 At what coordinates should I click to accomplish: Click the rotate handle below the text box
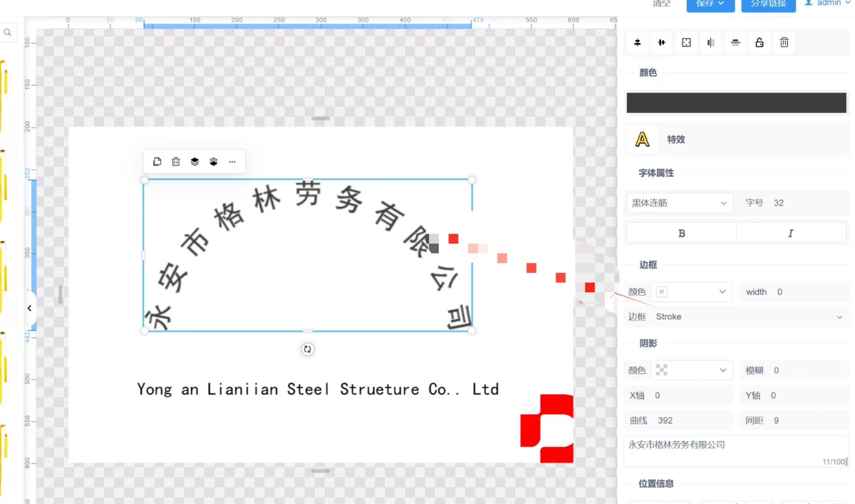pos(308,349)
